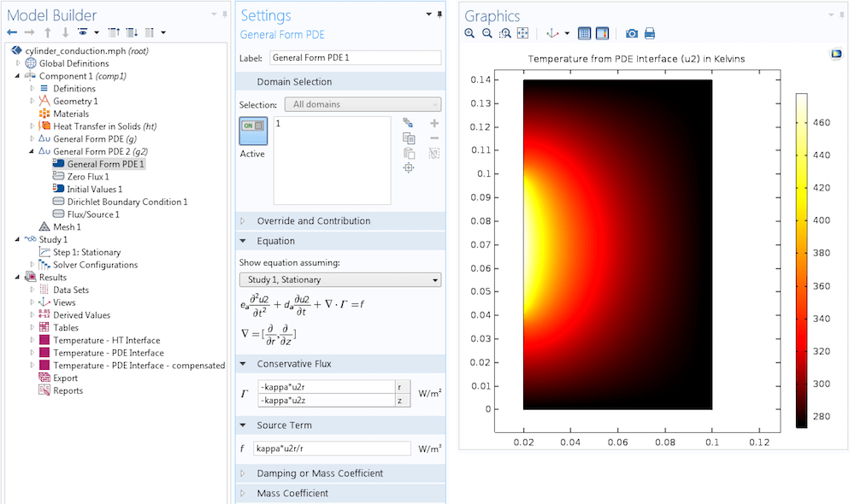Zoom out on the Graphics plot
Image resolution: width=855 pixels, height=504 pixels.
[x=487, y=34]
